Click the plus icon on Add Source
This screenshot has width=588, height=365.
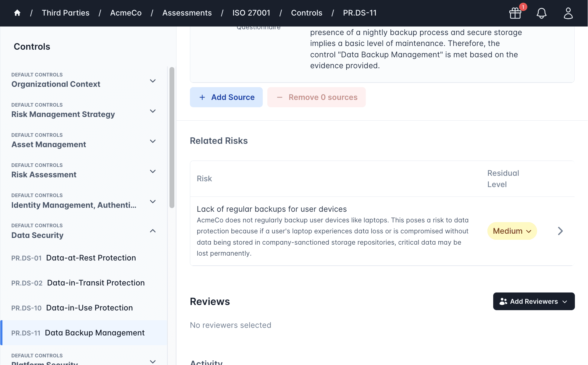tap(202, 97)
